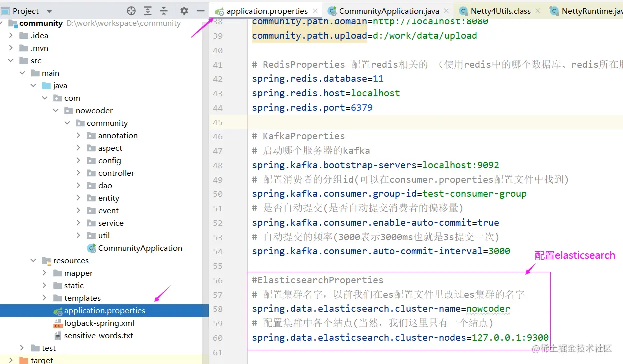Screen dimensions: 623x364
Task: Expand the controller package
Action: pos(78,173)
